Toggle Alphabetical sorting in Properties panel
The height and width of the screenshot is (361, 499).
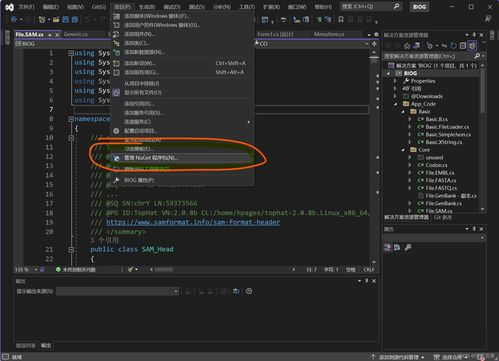pyautogui.click(x=397, y=247)
